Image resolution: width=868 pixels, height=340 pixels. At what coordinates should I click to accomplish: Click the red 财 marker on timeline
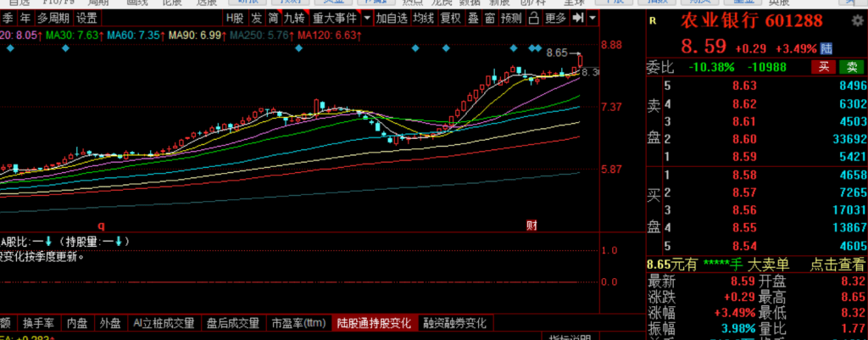click(531, 225)
